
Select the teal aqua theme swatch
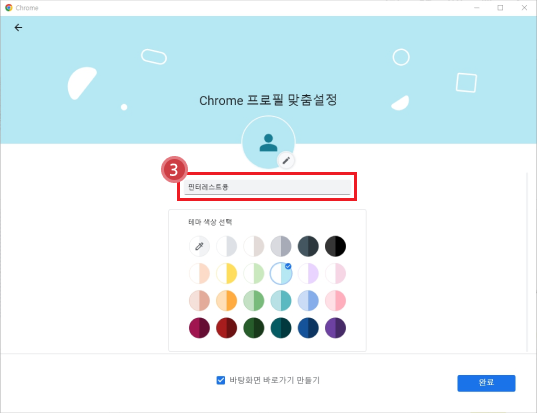281,301
